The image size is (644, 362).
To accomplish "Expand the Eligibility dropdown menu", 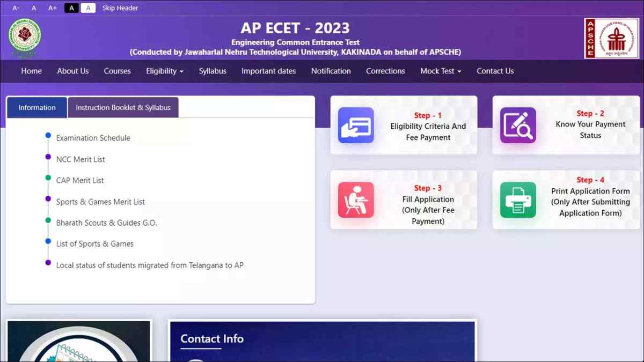I will 164,71.
